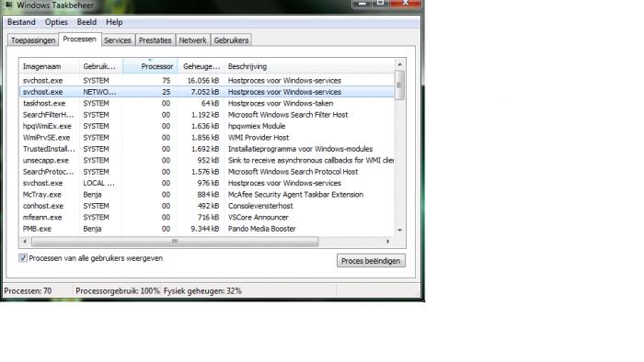Select svchost.exe row using 75 processor
This screenshot has width=644, height=362.
207,80
